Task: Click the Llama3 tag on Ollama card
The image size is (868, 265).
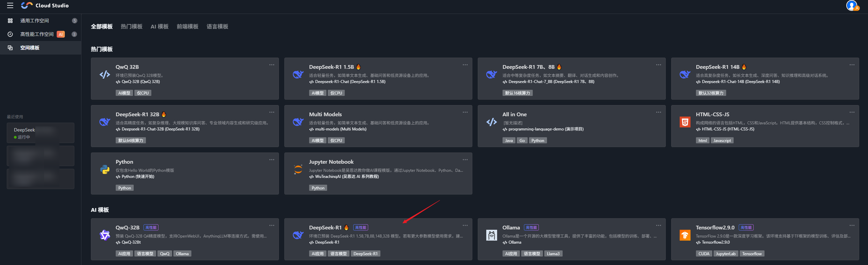Action: pos(553,254)
